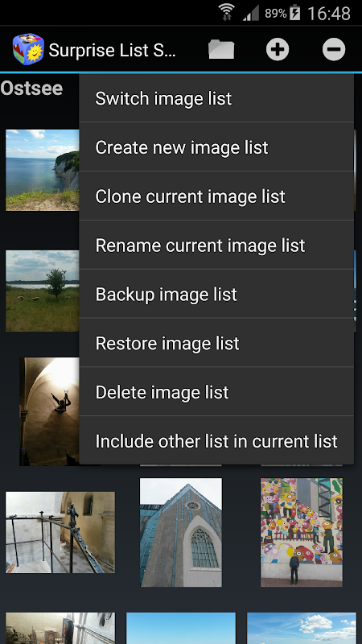
Task: Tap the Ostsee list title
Action: click(x=31, y=89)
